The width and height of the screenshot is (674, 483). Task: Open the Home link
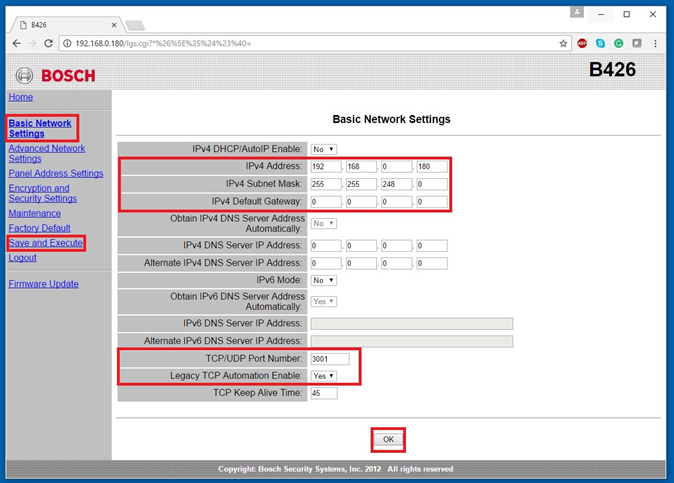21,97
